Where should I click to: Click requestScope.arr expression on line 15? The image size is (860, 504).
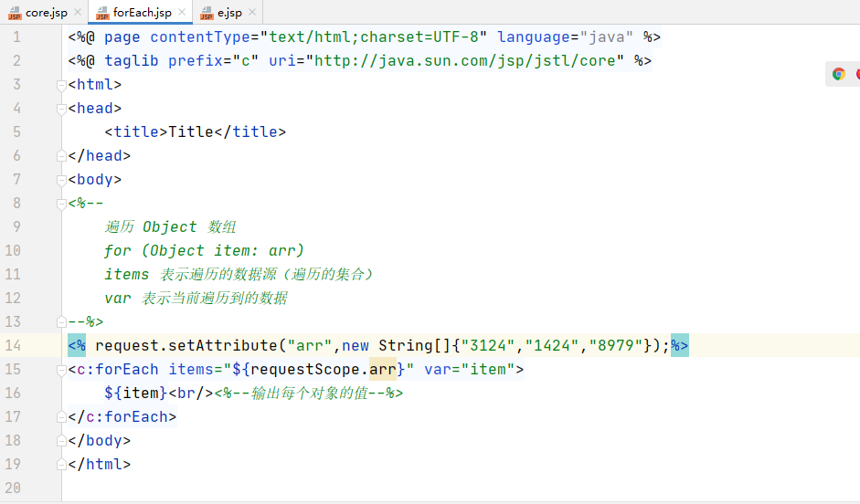click(324, 369)
